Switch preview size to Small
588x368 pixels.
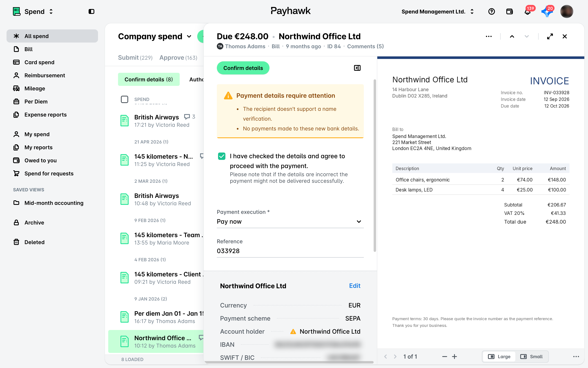coord(531,357)
